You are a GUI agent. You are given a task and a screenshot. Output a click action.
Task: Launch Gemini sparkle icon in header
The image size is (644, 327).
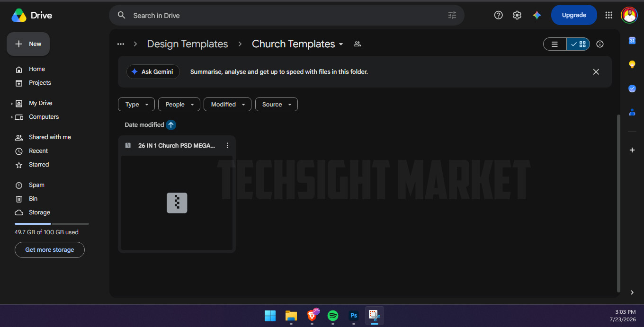point(537,15)
